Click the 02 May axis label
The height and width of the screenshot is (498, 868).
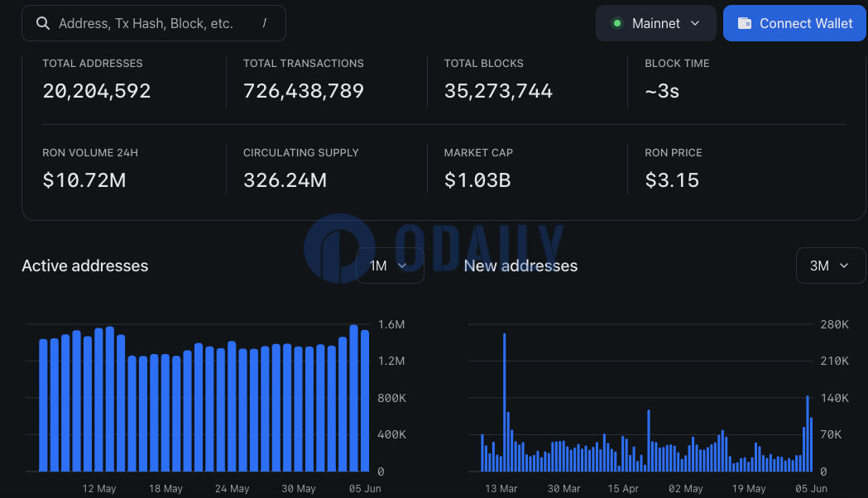[x=685, y=489]
